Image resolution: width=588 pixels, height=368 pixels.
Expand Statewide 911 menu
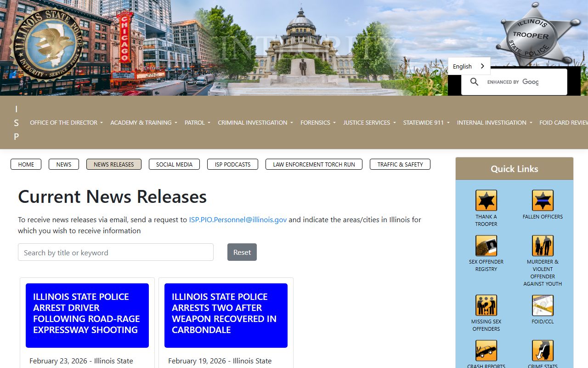tap(426, 122)
